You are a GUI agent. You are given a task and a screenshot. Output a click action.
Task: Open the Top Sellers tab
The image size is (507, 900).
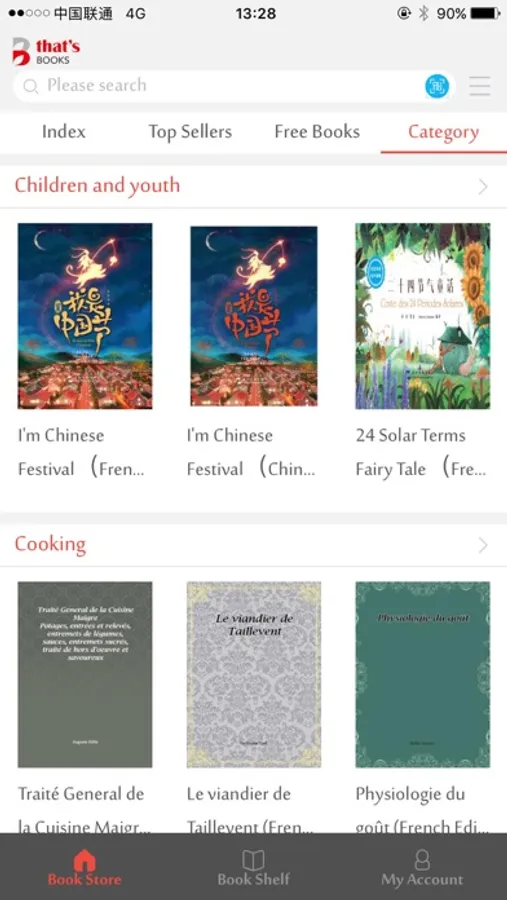190,132
